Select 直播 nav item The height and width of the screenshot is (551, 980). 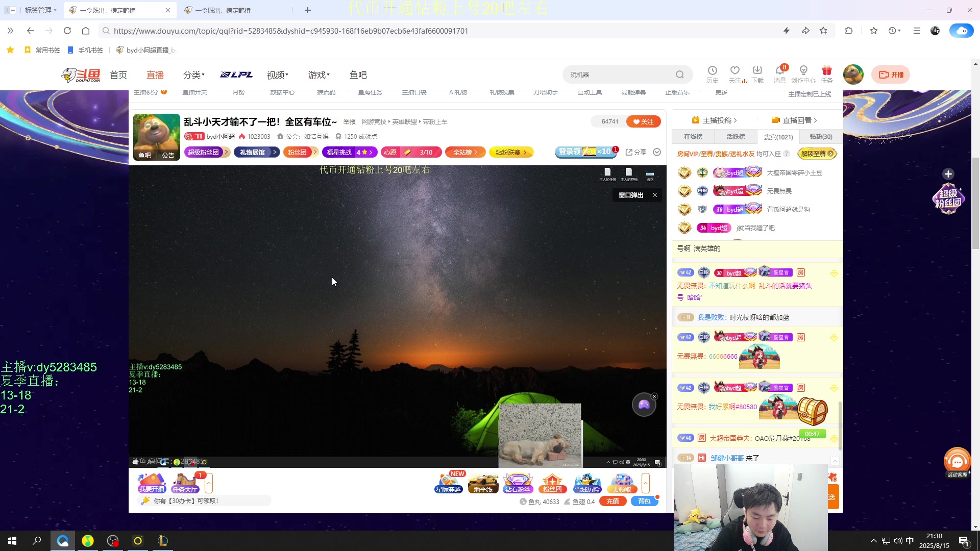(155, 75)
